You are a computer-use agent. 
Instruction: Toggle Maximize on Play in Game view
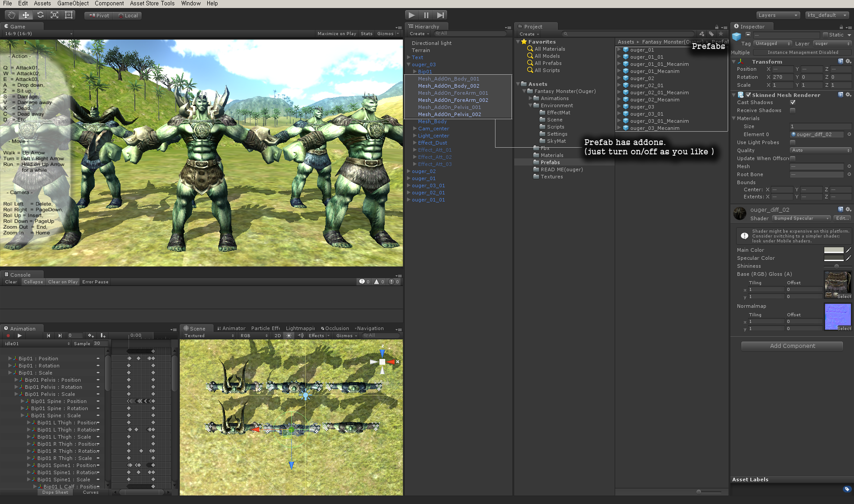point(337,33)
